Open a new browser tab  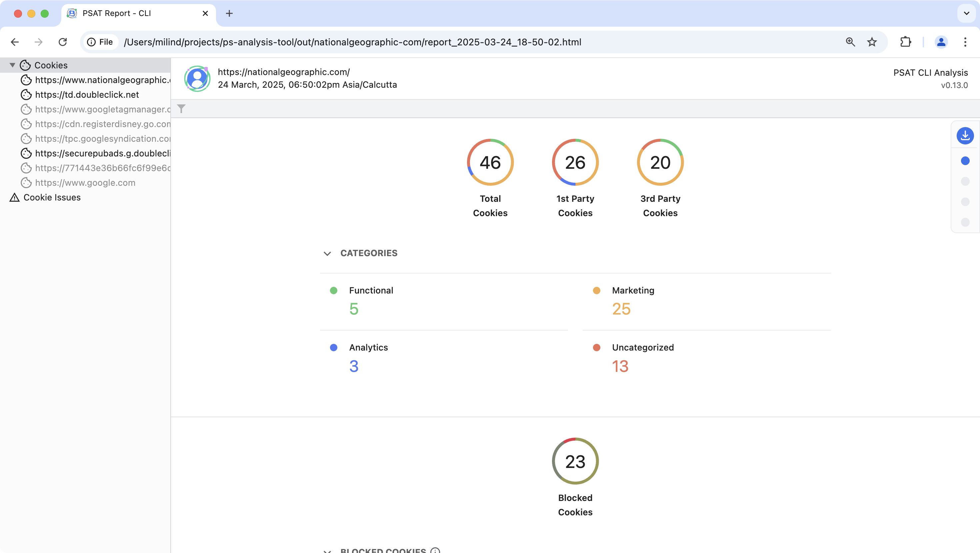tap(229, 14)
